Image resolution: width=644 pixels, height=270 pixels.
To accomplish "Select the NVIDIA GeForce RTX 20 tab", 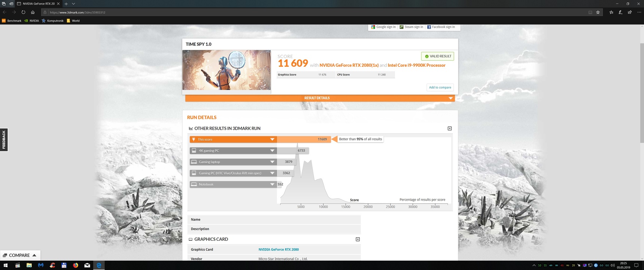I will click(x=38, y=3).
